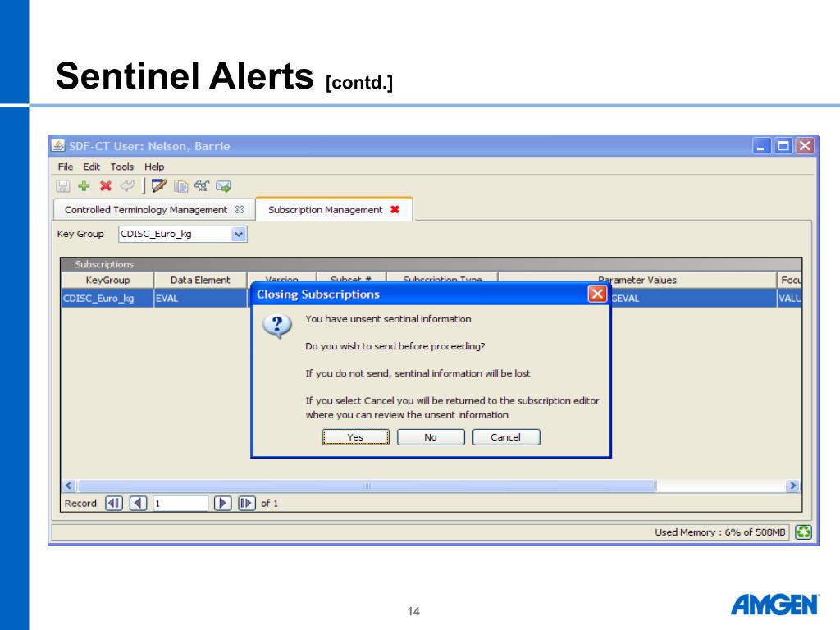Click the Used Memory status text
Screen dimensions: 840x630
[x=719, y=532]
